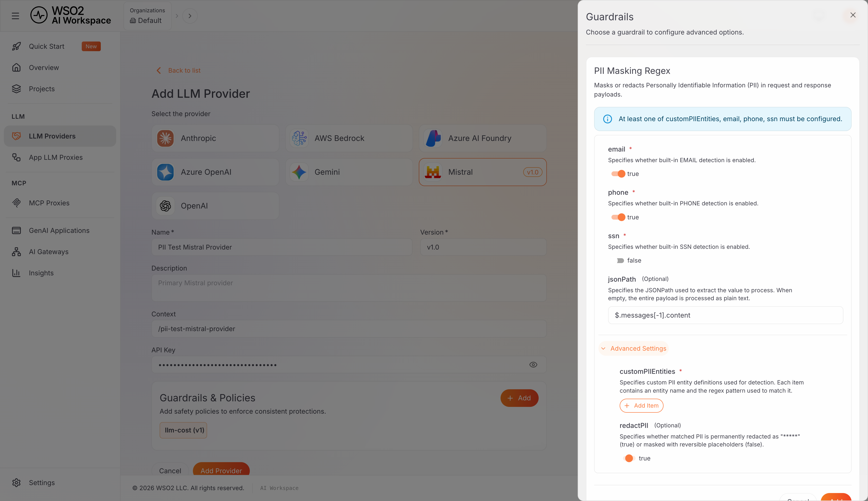Viewport: 868px width, 501px height.
Task: Click the AWS Bedrock provider logo
Action: pyautogui.click(x=299, y=138)
